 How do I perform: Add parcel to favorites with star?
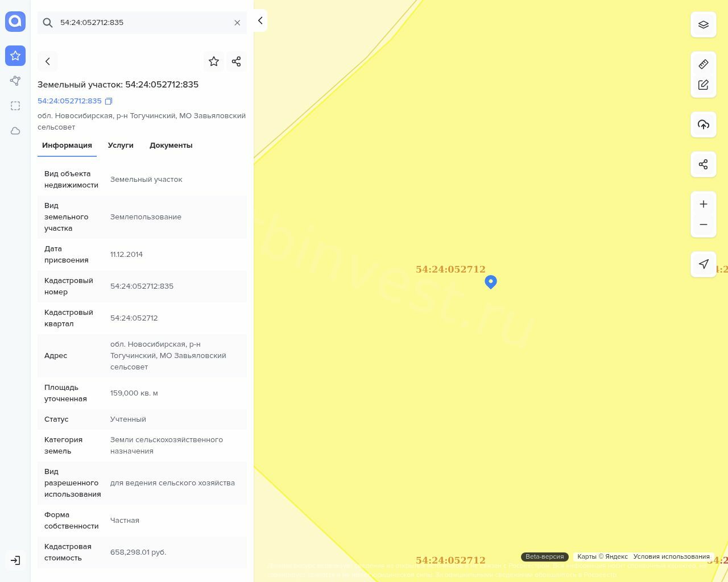click(x=214, y=61)
